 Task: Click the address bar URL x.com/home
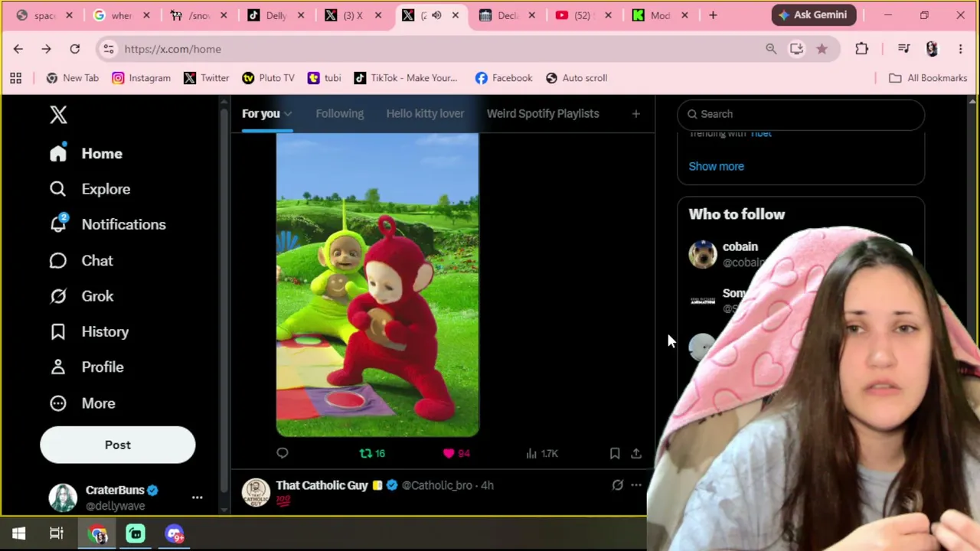pyautogui.click(x=173, y=49)
